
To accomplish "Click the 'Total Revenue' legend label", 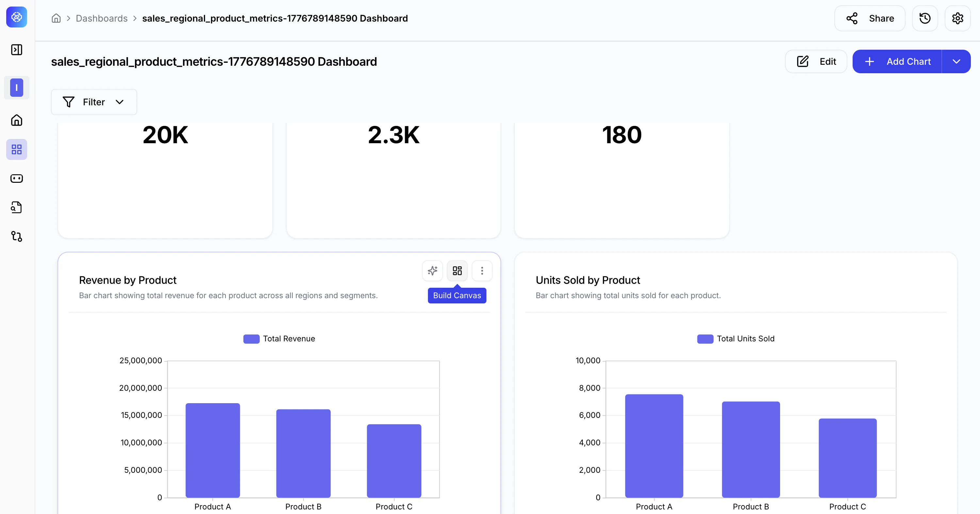I will [289, 339].
